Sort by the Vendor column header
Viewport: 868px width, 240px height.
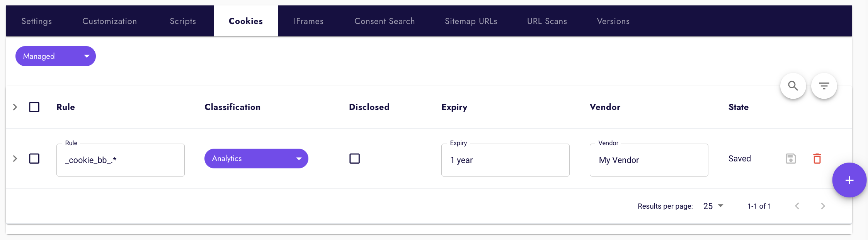(x=605, y=107)
